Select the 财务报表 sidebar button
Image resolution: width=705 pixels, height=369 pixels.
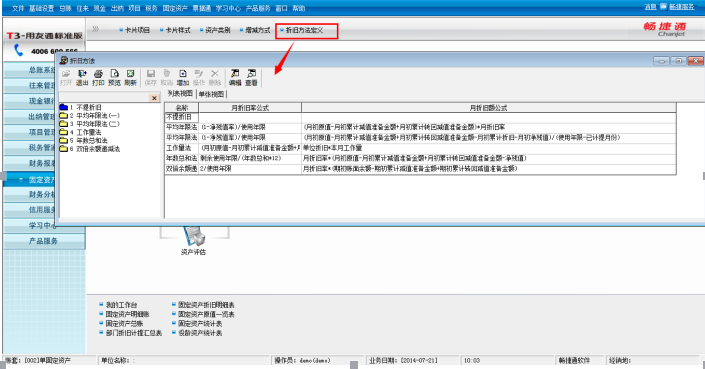(x=30, y=163)
